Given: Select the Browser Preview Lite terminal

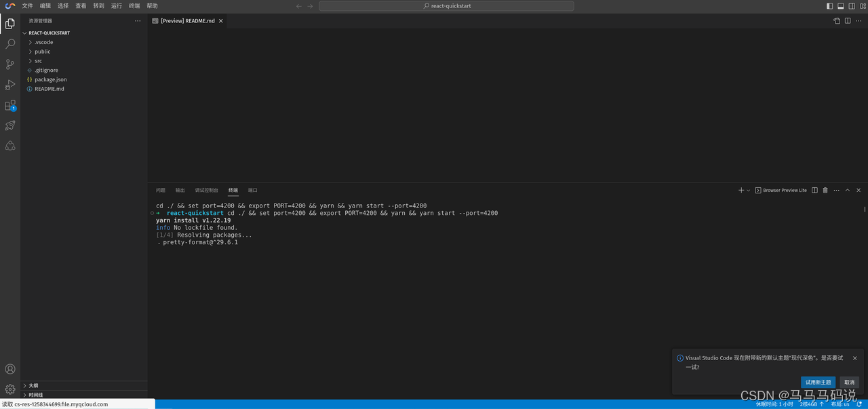Looking at the screenshot, I should [x=781, y=191].
